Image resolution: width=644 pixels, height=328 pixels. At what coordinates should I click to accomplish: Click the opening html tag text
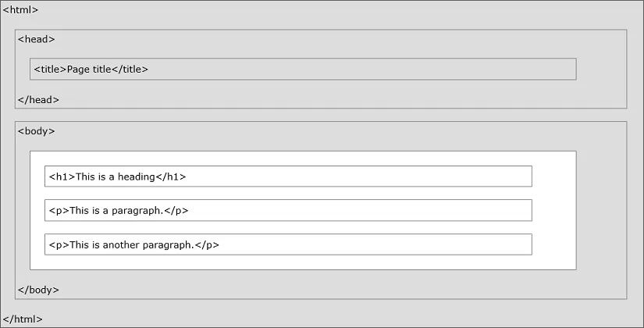coord(20,10)
